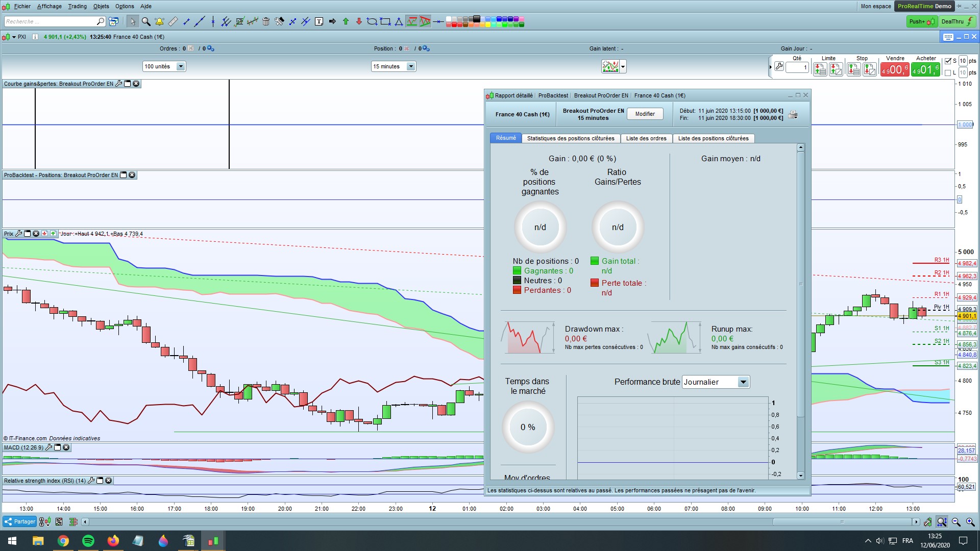
Task: Click the trash delete objects icon
Action: tap(266, 21)
